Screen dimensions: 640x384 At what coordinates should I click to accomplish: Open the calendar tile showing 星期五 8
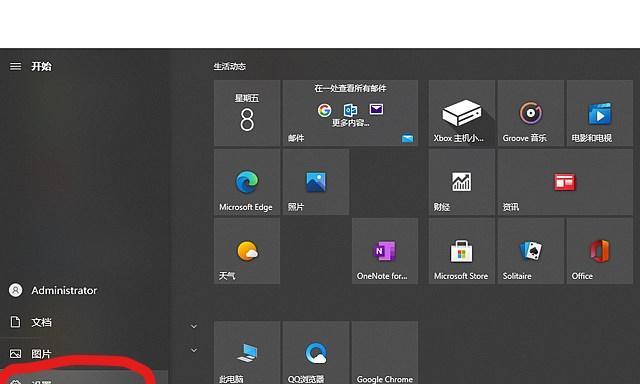pos(247,113)
